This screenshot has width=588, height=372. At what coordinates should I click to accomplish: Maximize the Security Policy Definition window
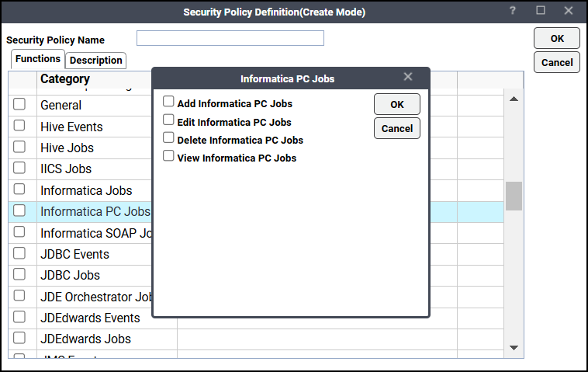click(x=541, y=11)
